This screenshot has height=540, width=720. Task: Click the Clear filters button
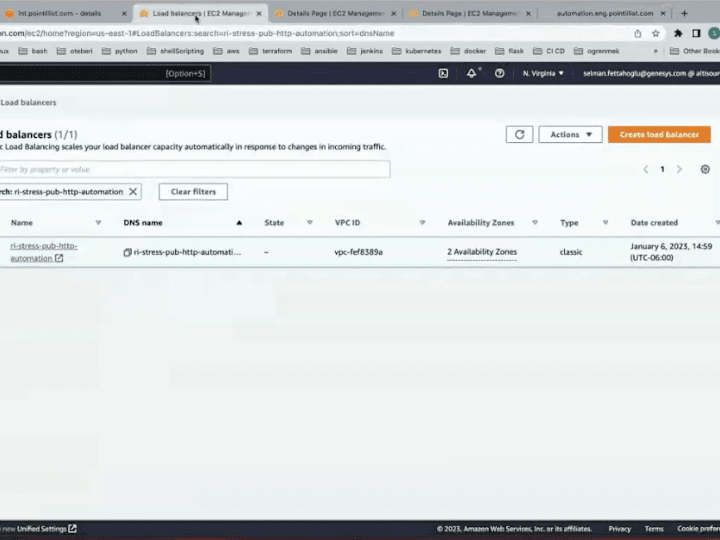(193, 192)
